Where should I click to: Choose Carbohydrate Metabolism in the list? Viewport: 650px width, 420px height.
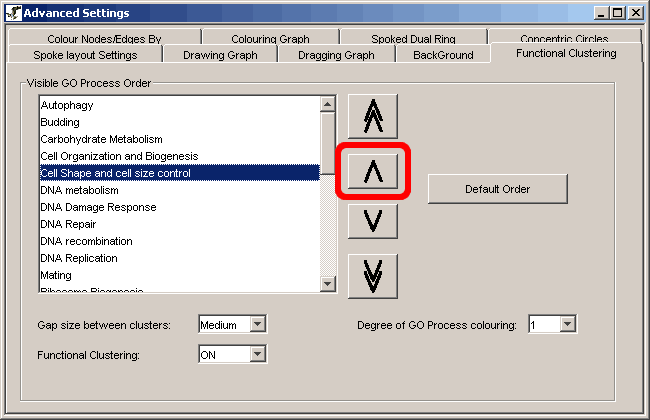point(101,139)
